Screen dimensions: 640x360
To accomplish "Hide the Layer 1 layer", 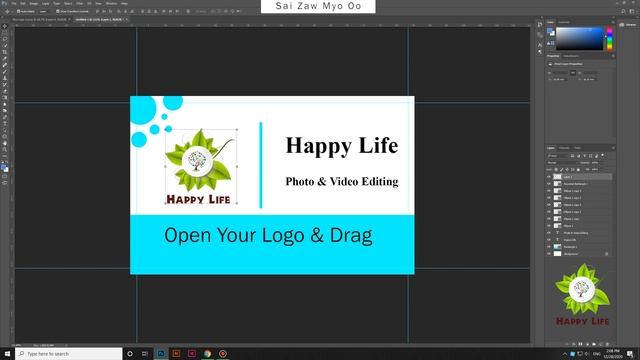I will (x=549, y=177).
